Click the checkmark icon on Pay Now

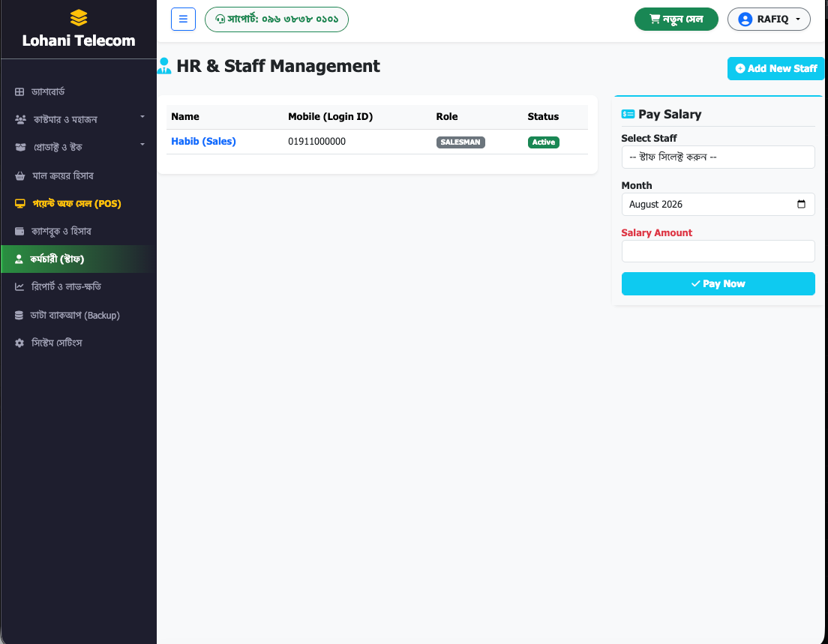(695, 284)
